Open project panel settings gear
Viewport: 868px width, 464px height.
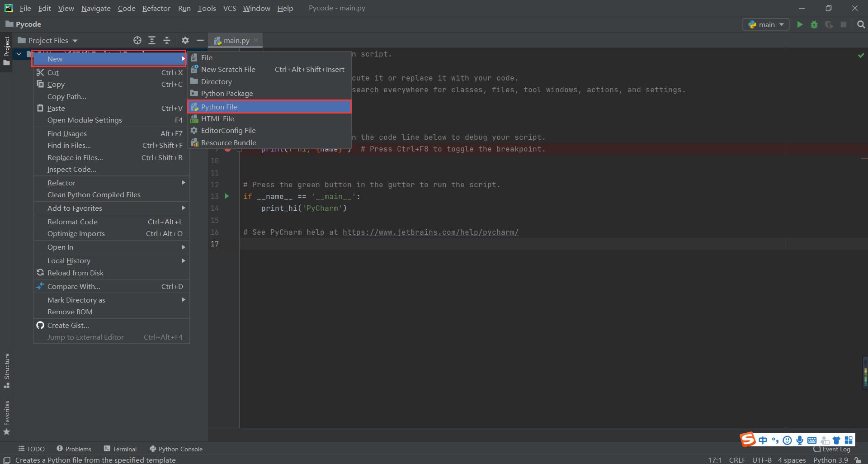pyautogui.click(x=185, y=40)
